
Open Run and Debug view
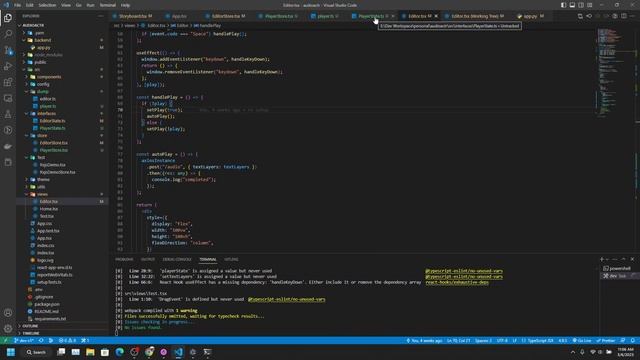[x=8, y=66]
